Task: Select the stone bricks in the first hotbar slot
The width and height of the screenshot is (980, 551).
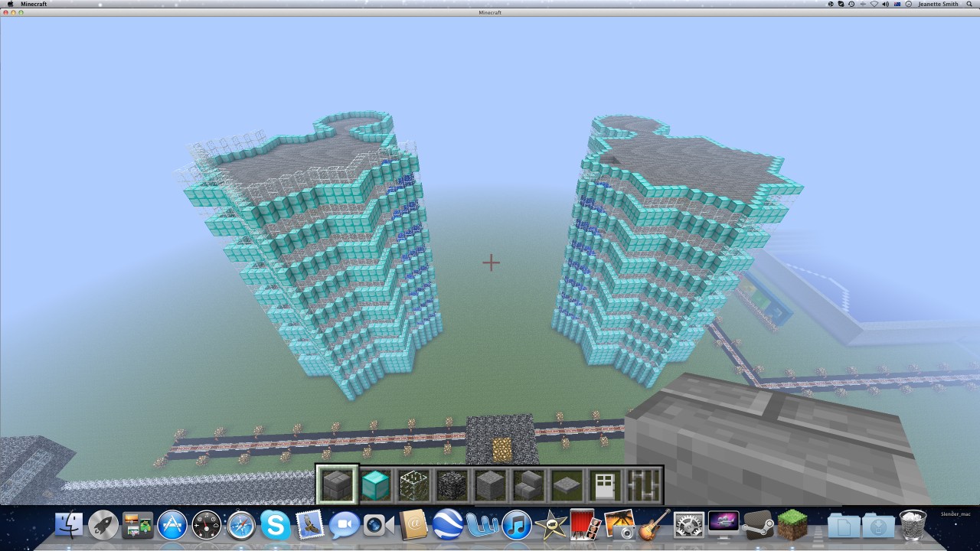Action: click(337, 483)
